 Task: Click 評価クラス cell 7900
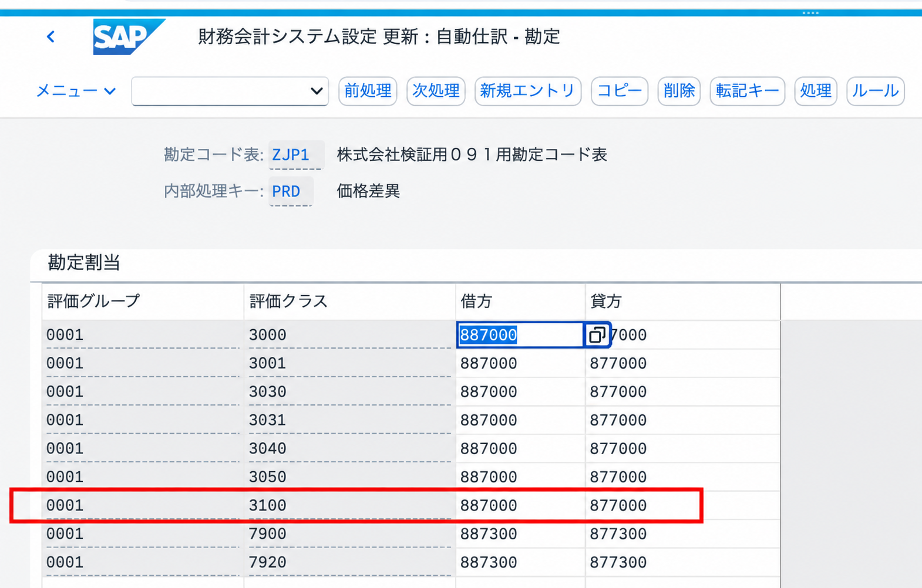click(349, 534)
